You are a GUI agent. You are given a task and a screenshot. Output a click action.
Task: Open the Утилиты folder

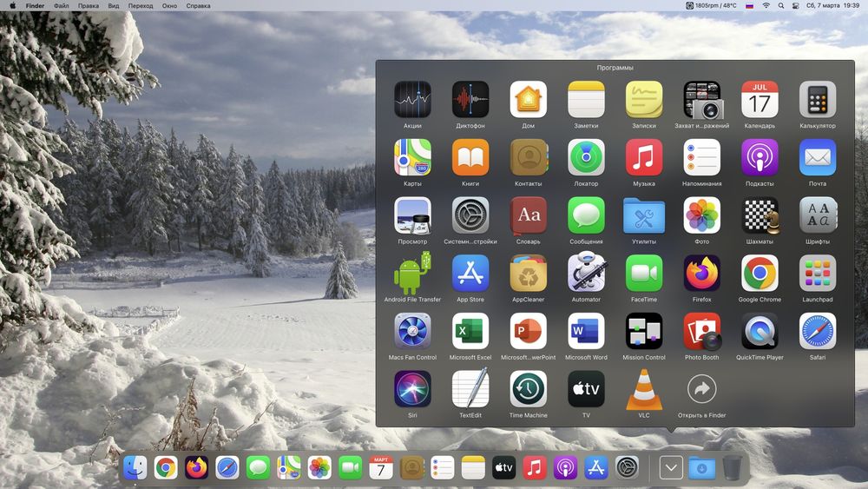click(644, 215)
